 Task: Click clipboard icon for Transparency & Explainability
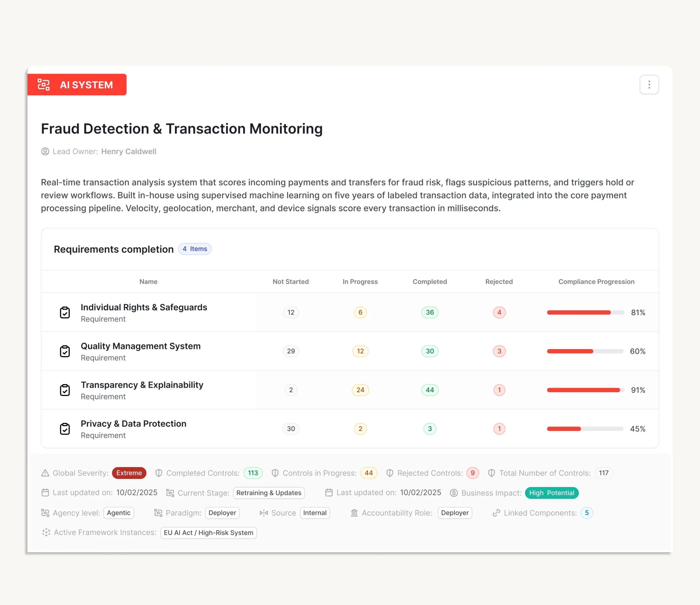[x=65, y=390]
